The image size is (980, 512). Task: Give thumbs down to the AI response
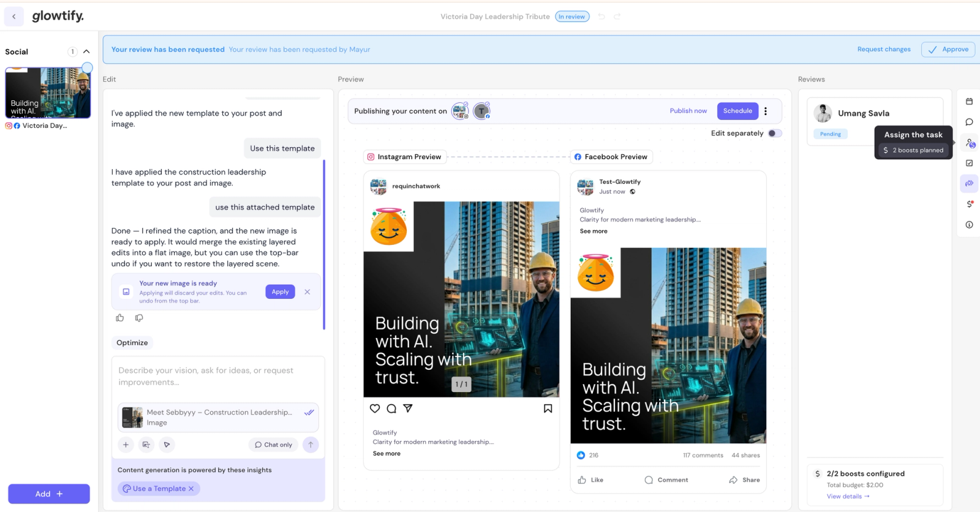pyautogui.click(x=139, y=318)
